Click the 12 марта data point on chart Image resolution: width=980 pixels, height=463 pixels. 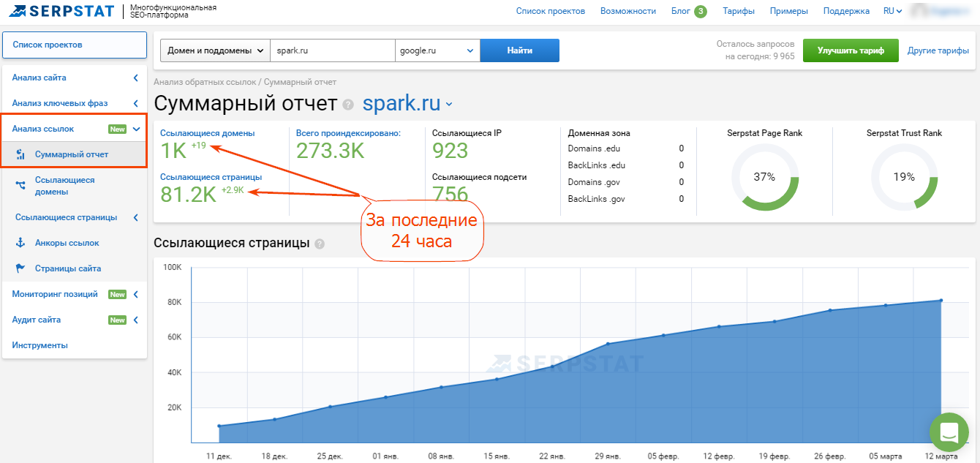coord(941,300)
